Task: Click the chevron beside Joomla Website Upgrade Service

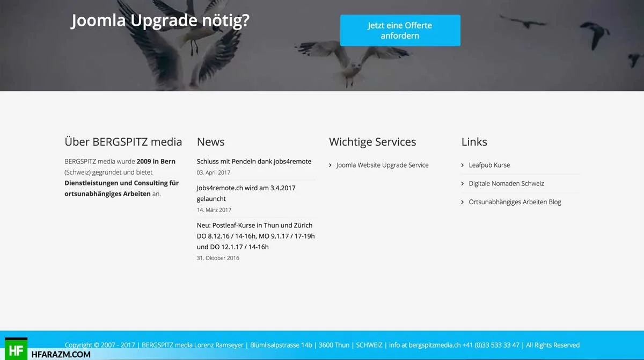Action: tap(331, 165)
